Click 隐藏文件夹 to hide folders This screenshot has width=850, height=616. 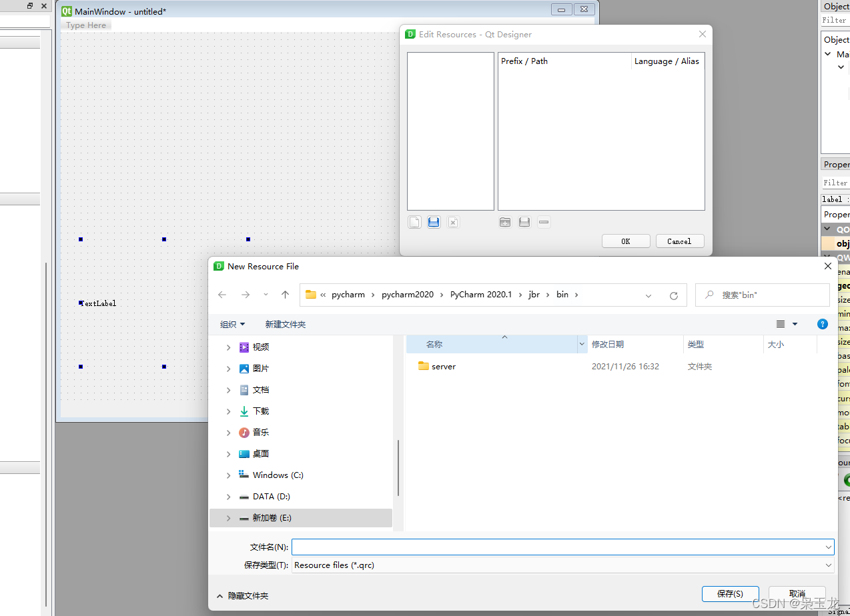[243, 595]
